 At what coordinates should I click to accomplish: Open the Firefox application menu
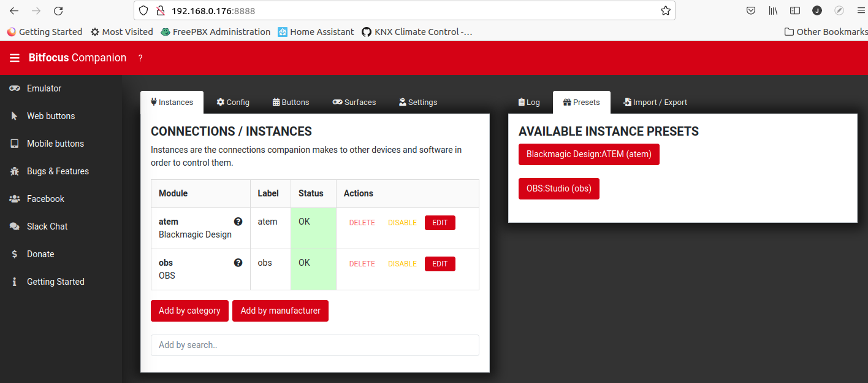[861, 10]
